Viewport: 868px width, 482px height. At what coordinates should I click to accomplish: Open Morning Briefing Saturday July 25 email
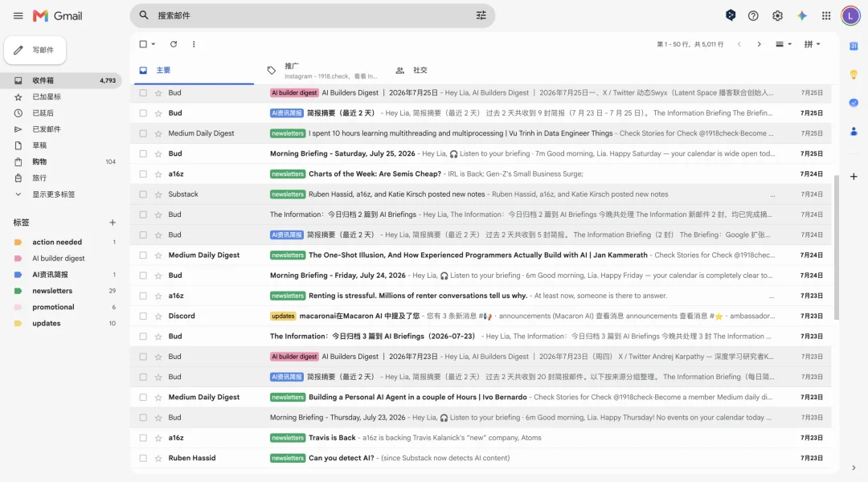481,154
